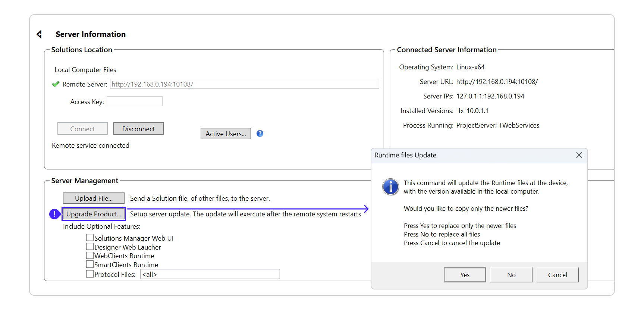Click the Upload File button

(x=94, y=198)
